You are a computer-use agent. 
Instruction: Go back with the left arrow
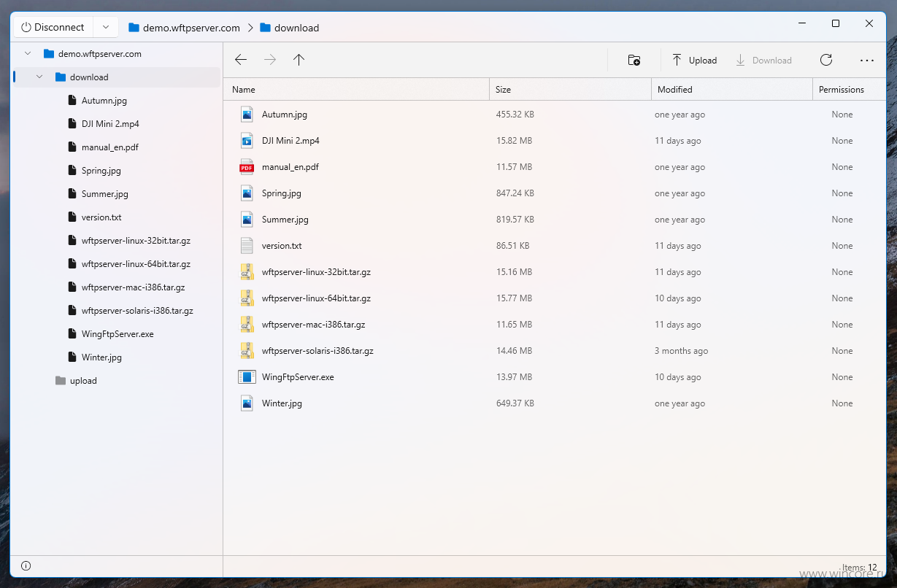241,60
